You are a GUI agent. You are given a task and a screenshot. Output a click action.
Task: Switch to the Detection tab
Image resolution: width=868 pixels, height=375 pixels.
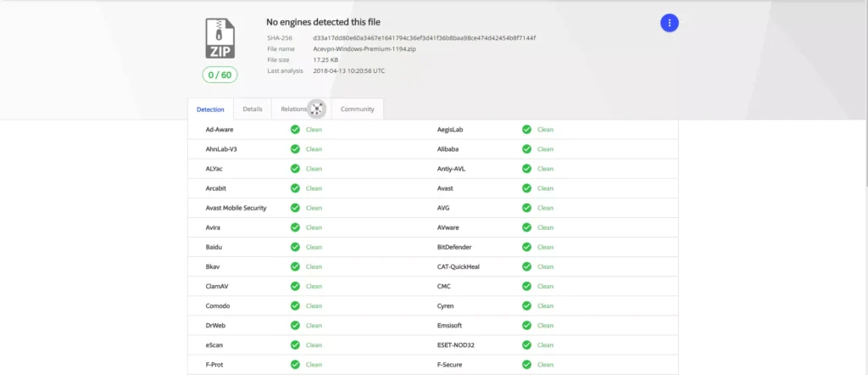[x=211, y=109]
